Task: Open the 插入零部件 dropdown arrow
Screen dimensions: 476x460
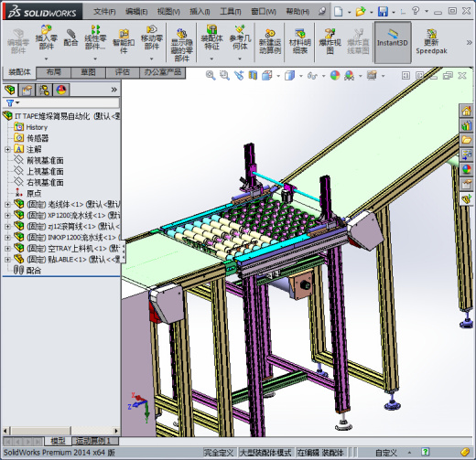Action: tap(47, 59)
